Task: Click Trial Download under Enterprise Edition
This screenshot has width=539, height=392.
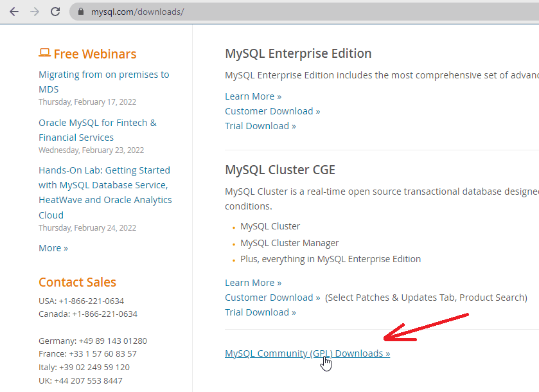Action: pos(261,126)
